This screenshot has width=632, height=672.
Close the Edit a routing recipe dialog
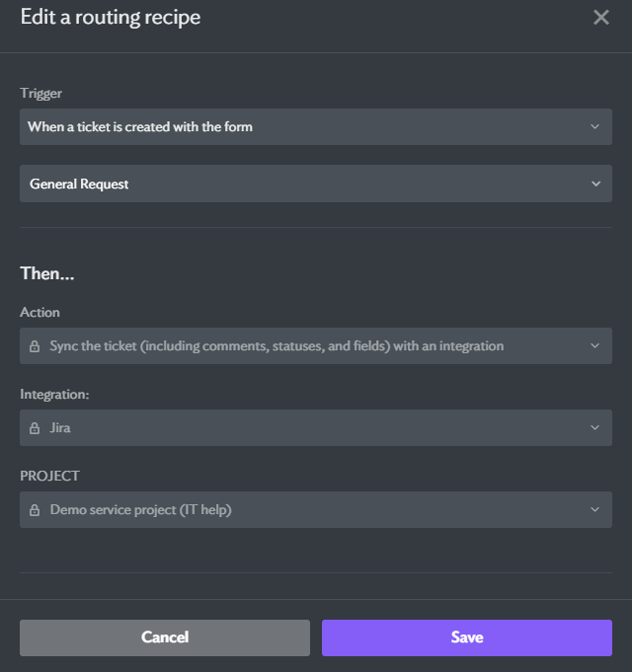point(600,18)
